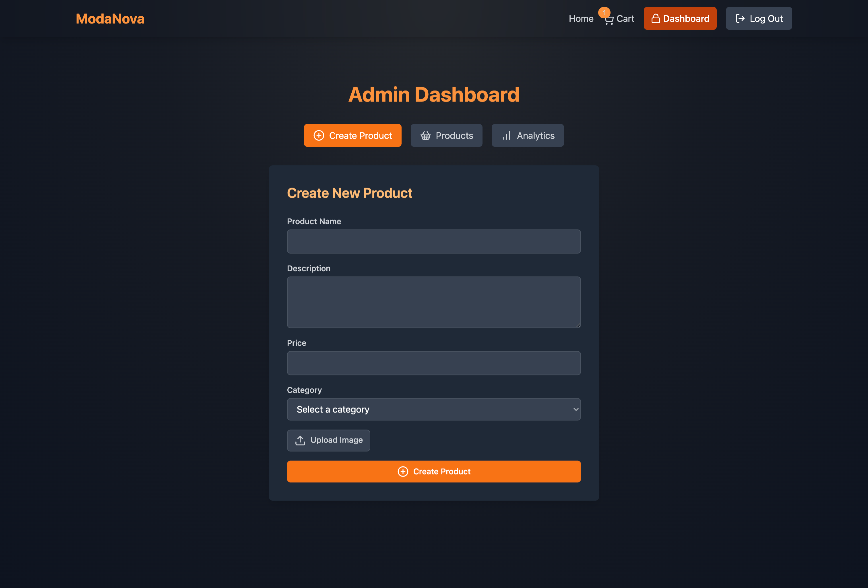This screenshot has width=868, height=588.
Task: Click the ModaNova logo
Action: [110, 19]
